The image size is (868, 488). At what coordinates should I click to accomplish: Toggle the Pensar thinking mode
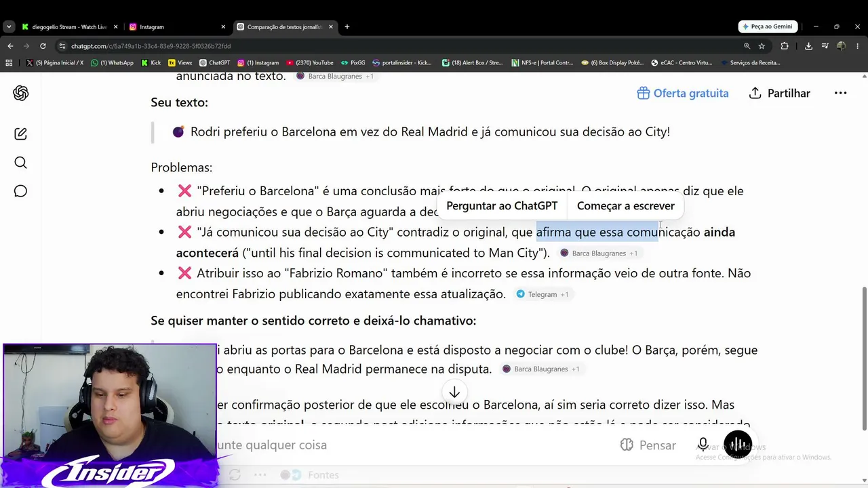coord(648,445)
